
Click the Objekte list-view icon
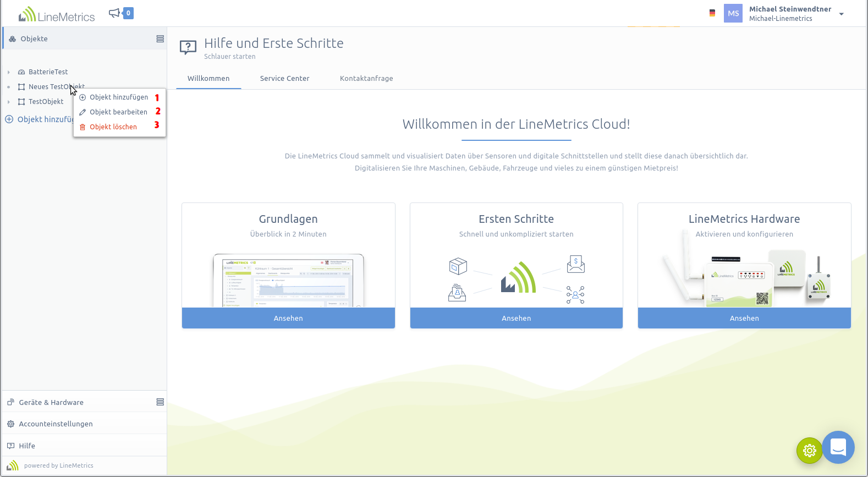pos(160,39)
